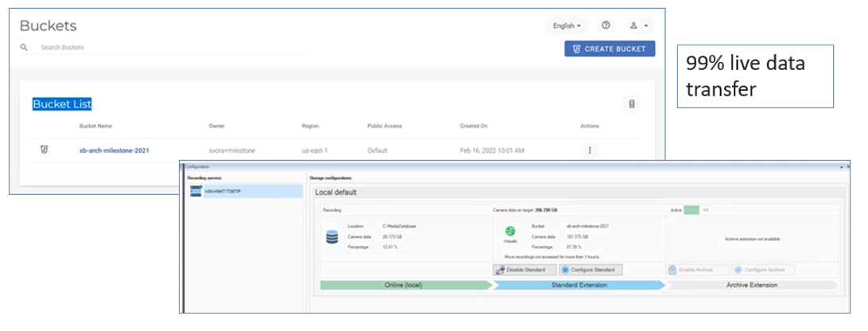
Task: Click the Create Bucket button
Action: (x=610, y=49)
